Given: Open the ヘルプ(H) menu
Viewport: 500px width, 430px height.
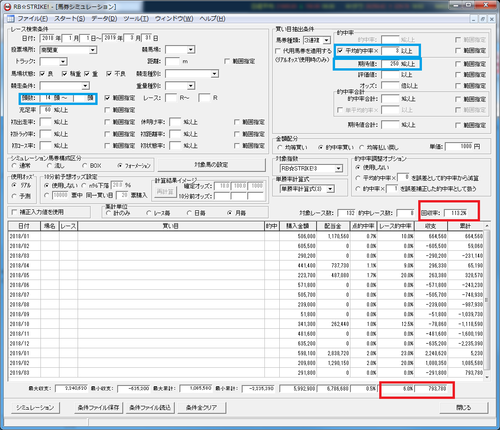Looking at the screenshot, I should 212,19.
